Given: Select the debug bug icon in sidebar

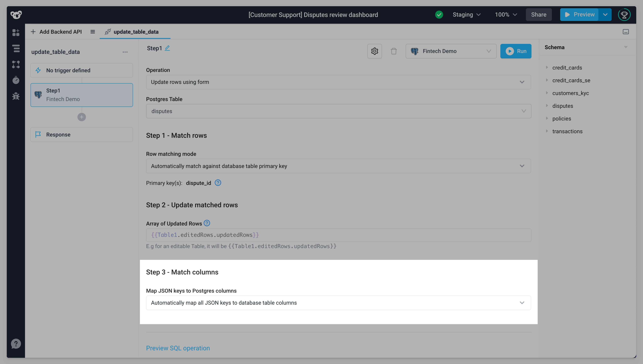Looking at the screenshot, I should click(x=16, y=96).
